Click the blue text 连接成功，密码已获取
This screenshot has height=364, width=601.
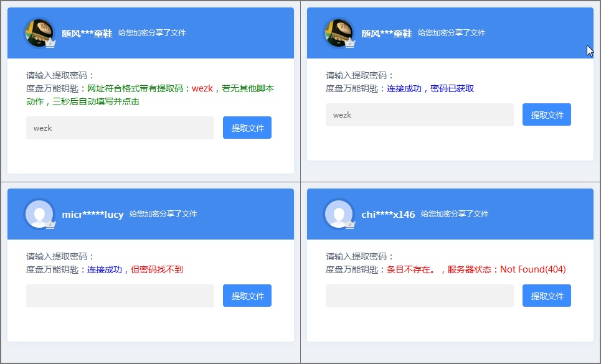tap(430, 88)
